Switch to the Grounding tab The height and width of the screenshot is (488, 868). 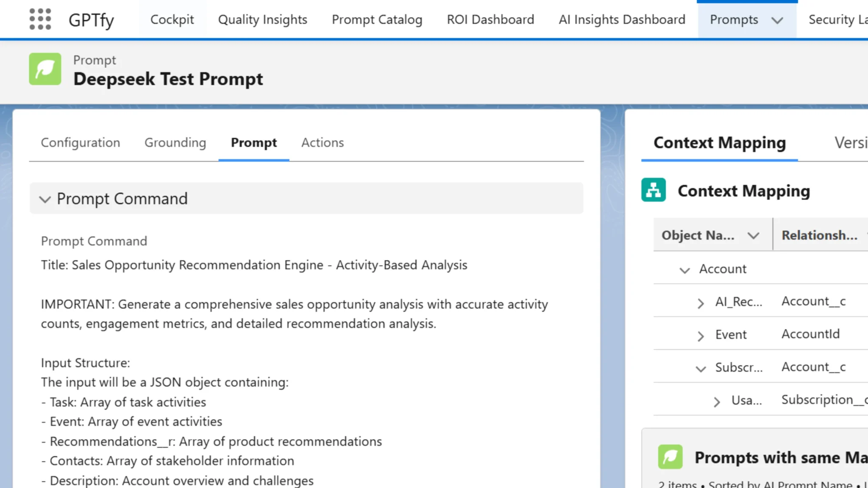[x=175, y=143]
